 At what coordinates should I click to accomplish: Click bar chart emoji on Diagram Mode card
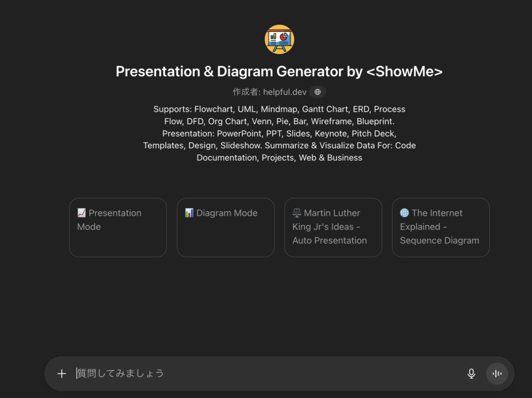189,213
